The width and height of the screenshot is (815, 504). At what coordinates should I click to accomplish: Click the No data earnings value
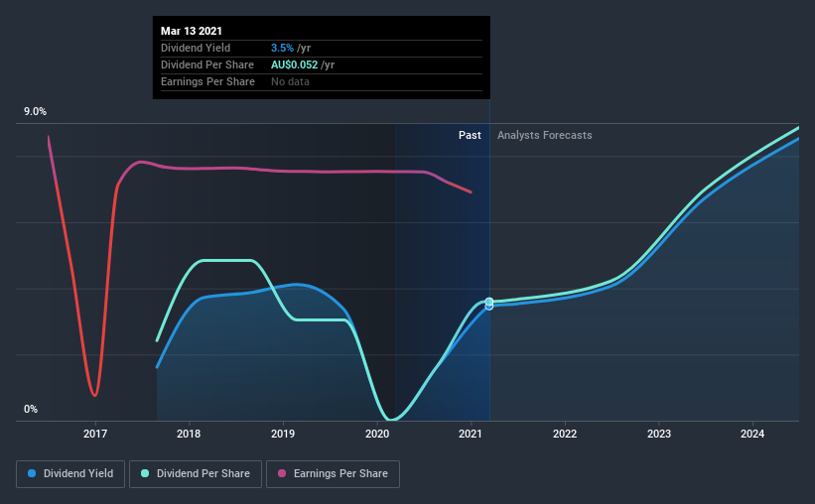290,81
